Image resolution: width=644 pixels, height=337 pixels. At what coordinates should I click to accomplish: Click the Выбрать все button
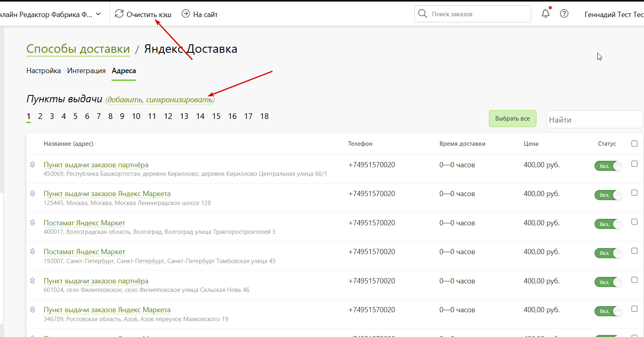513,119
